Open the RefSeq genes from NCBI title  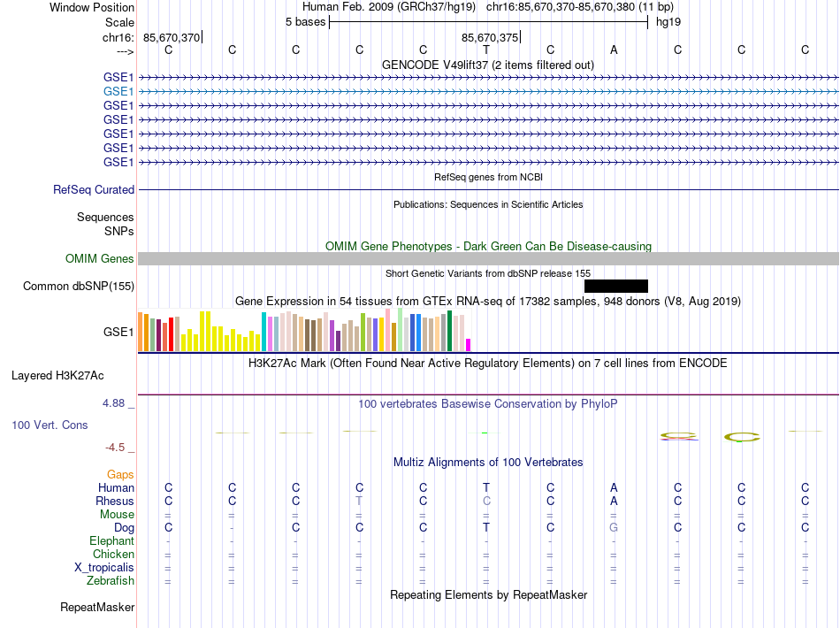tap(488, 177)
